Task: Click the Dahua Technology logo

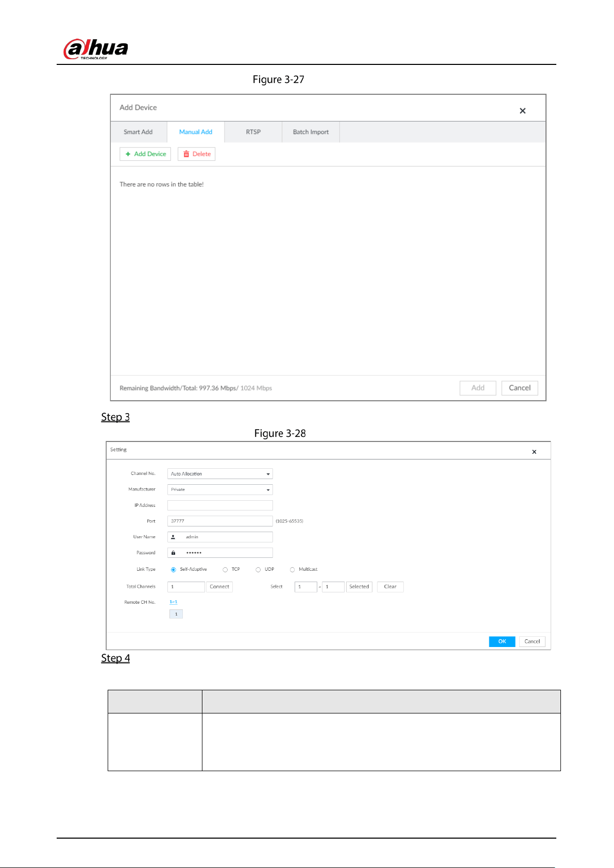Action: point(95,49)
